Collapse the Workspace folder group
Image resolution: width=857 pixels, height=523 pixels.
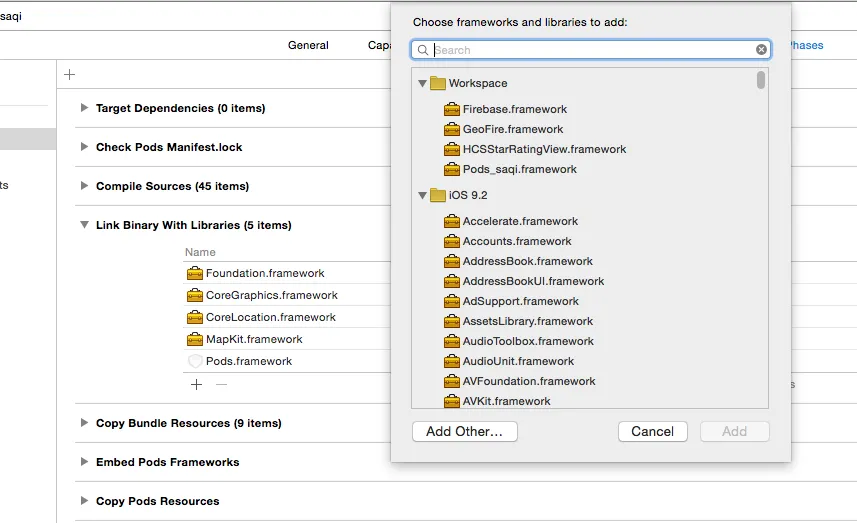tap(423, 83)
